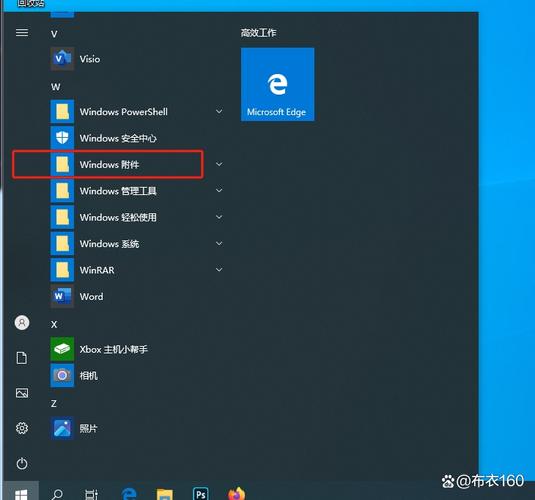Select the Windows 安全中心 label
This screenshot has height=500, width=535.
(118, 138)
